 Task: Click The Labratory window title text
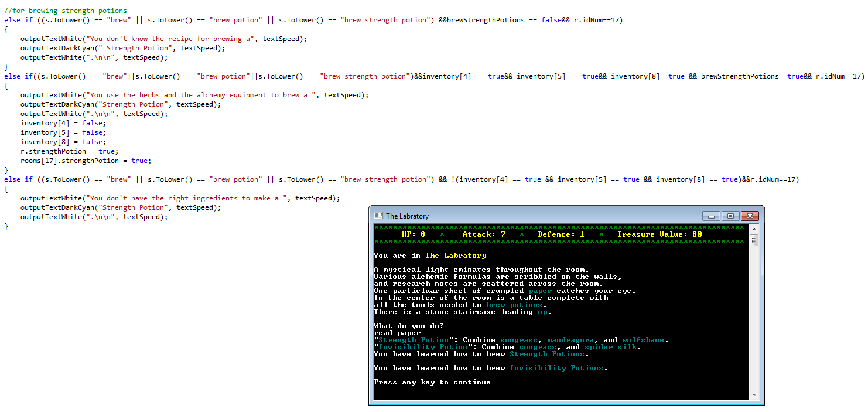pyautogui.click(x=407, y=216)
